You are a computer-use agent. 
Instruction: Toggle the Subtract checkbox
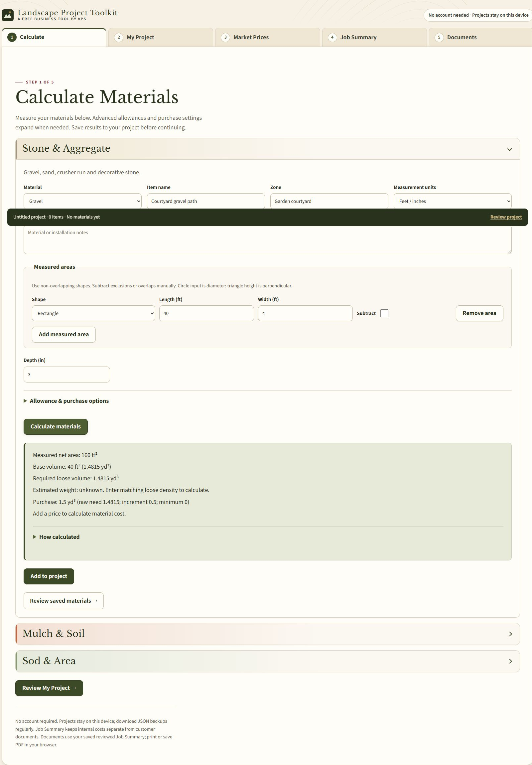tap(384, 313)
